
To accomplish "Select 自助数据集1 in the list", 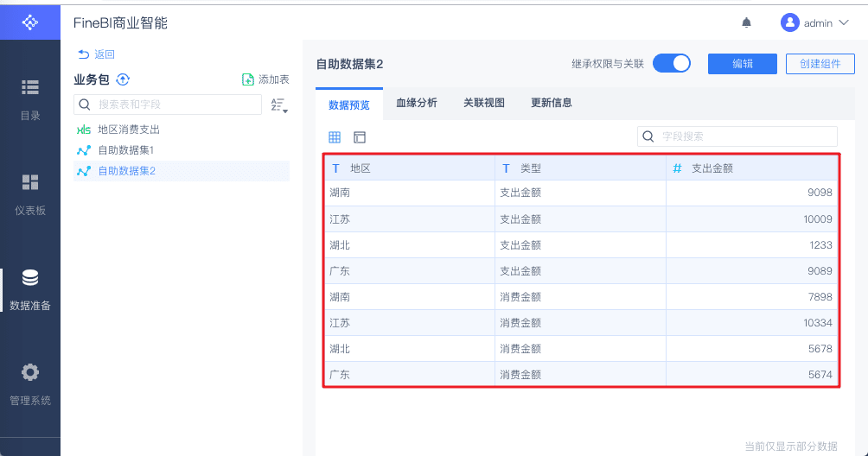I will (x=126, y=150).
